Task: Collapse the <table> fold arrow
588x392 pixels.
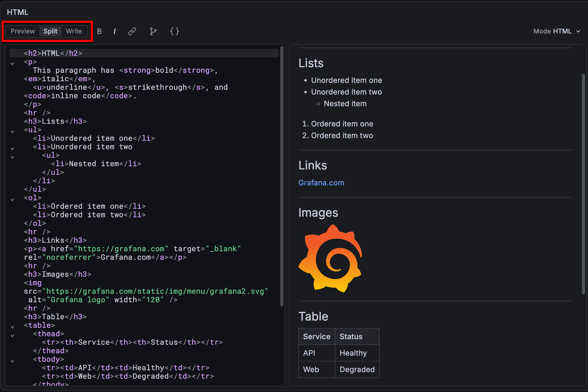Action: point(12,327)
